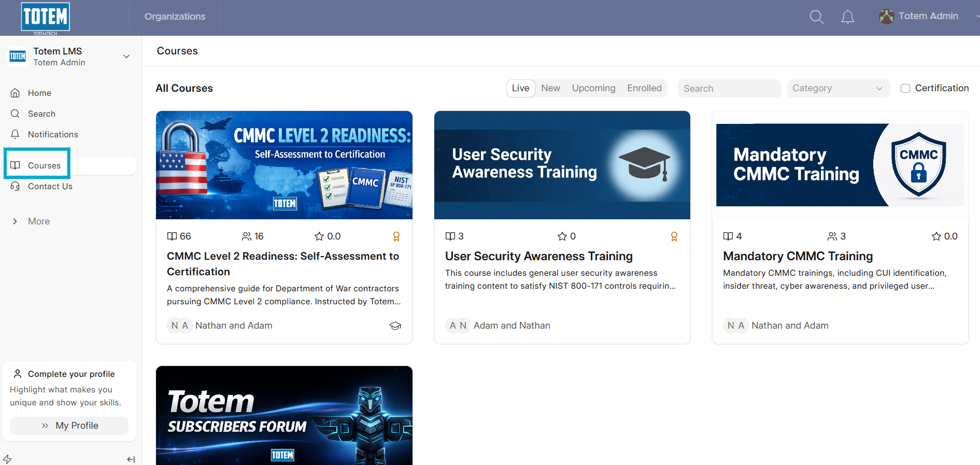The width and height of the screenshot is (980, 465).
Task: Click the Complete your profile heading
Action: [72, 374]
